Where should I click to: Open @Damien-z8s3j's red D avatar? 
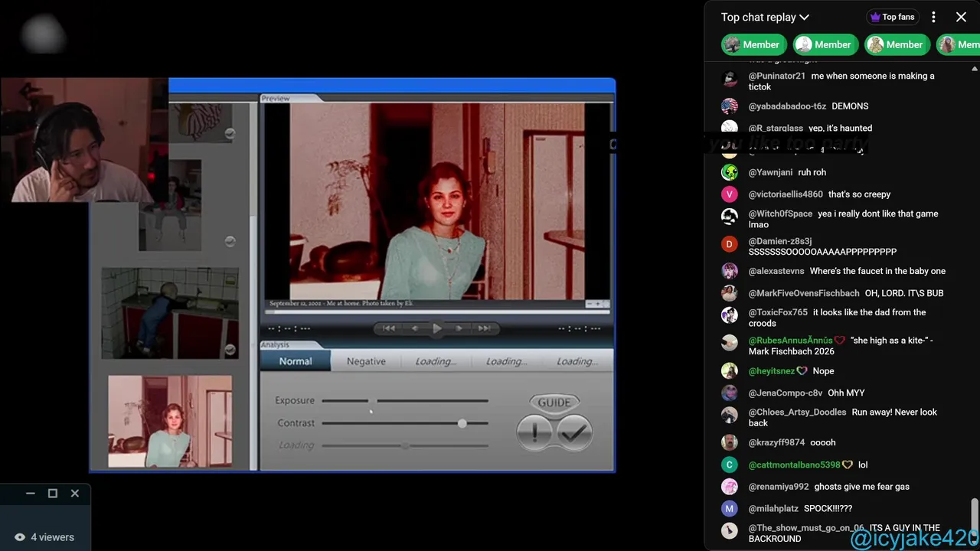pos(730,244)
